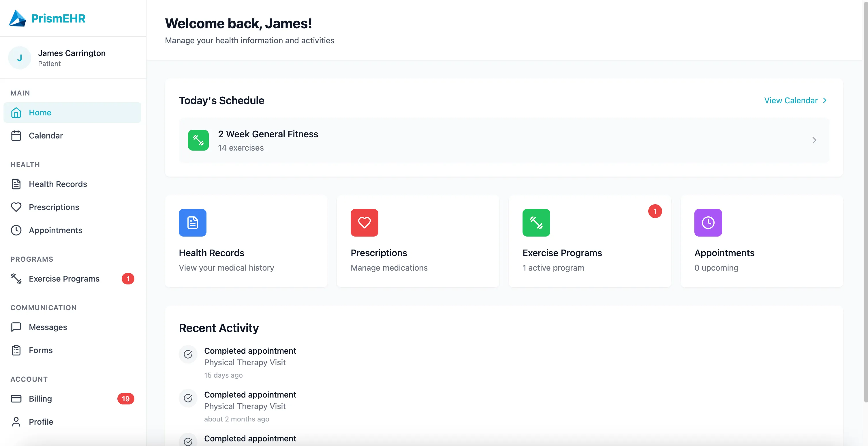
Task: Click the PrismEHR brand name text
Action: 58,18
